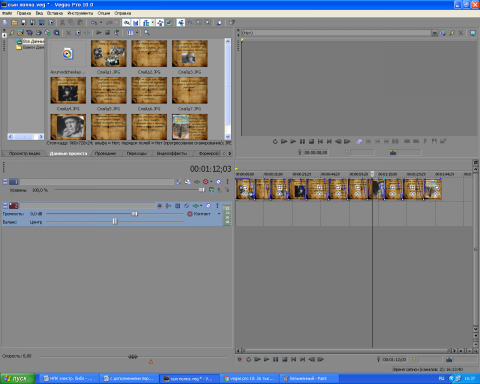Adjust the audio balance pan slider handle

point(115,222)
